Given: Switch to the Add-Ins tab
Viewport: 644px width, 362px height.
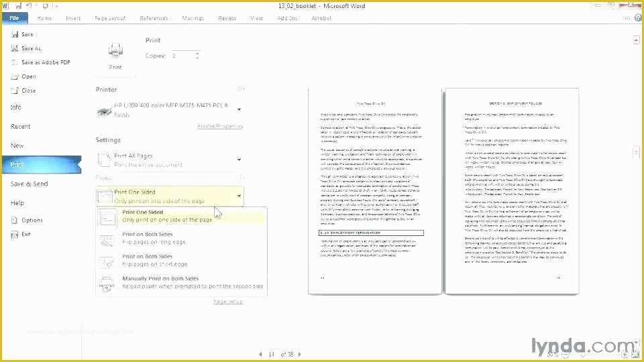Looking at the screenshot, I should (287, 18).
